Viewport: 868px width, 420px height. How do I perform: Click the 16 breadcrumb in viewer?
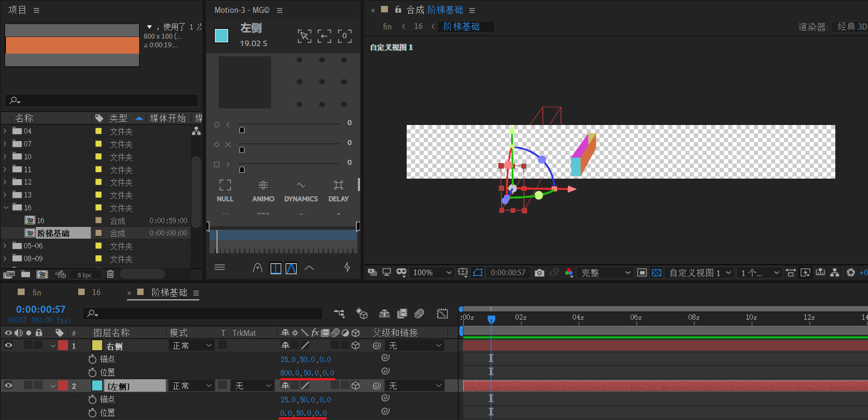tap(418, 26)
